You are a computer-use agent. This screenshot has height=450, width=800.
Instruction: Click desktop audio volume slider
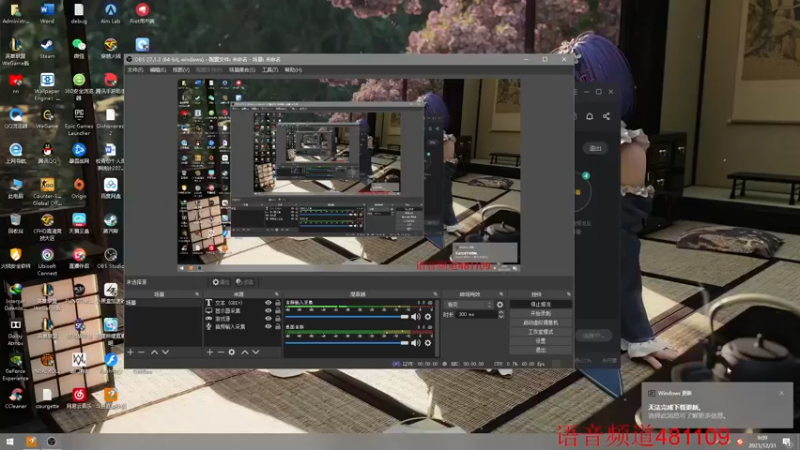pos(347,343)
